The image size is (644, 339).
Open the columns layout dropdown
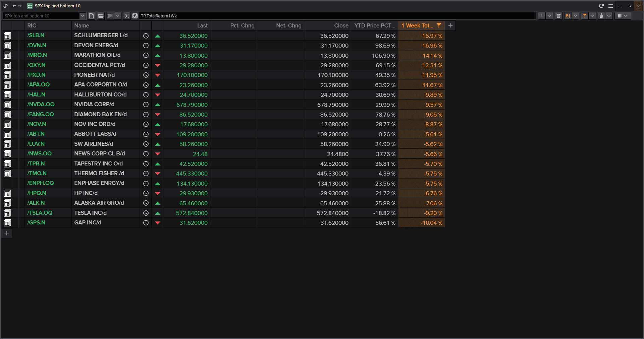click(x=623, y=16)
